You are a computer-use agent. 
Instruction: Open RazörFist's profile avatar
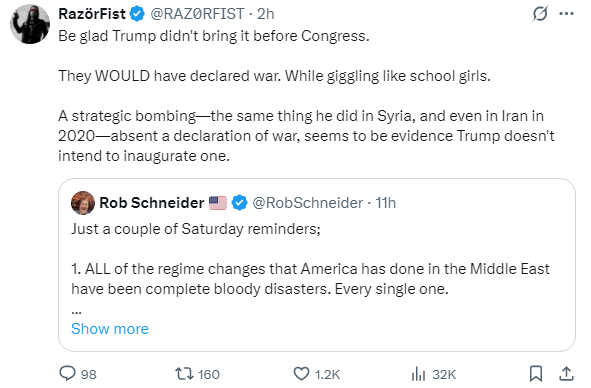(x=30, y=24)
